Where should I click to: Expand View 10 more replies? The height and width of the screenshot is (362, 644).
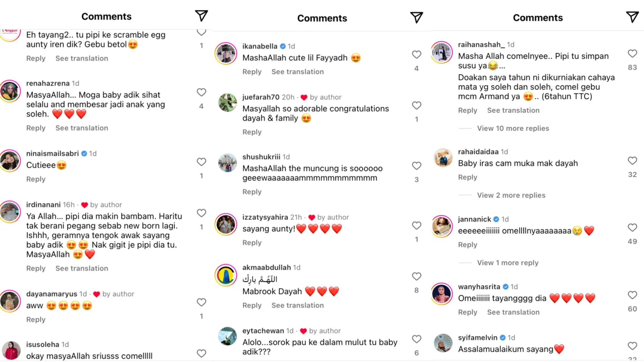(x=513, y=128)
